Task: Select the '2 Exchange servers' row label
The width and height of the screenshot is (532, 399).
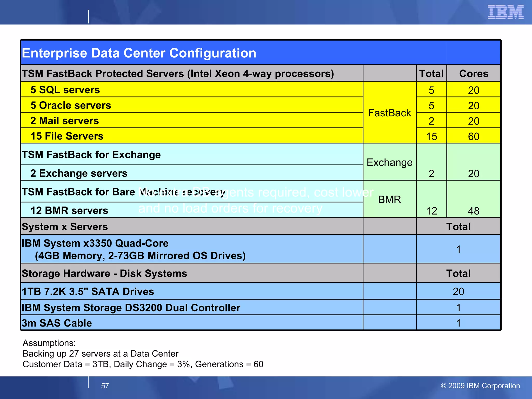Action: click(x=79, y=174)
